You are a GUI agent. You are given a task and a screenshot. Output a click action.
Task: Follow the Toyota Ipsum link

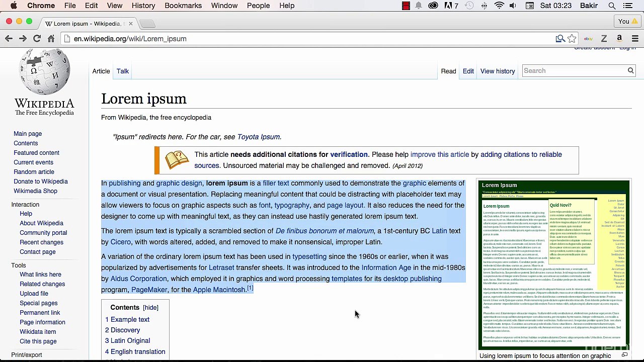coord(259,137)
